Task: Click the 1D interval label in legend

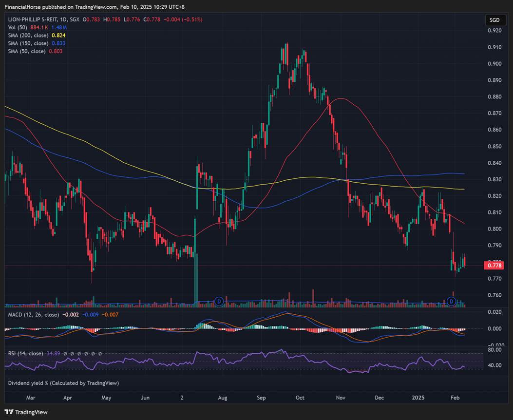Action: [x=63, y=19]
